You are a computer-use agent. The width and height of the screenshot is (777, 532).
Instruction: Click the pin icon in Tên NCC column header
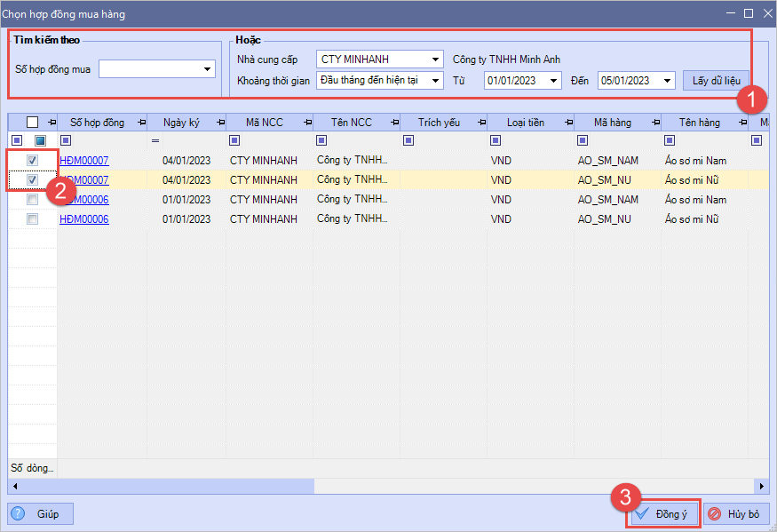click(392, 123)
